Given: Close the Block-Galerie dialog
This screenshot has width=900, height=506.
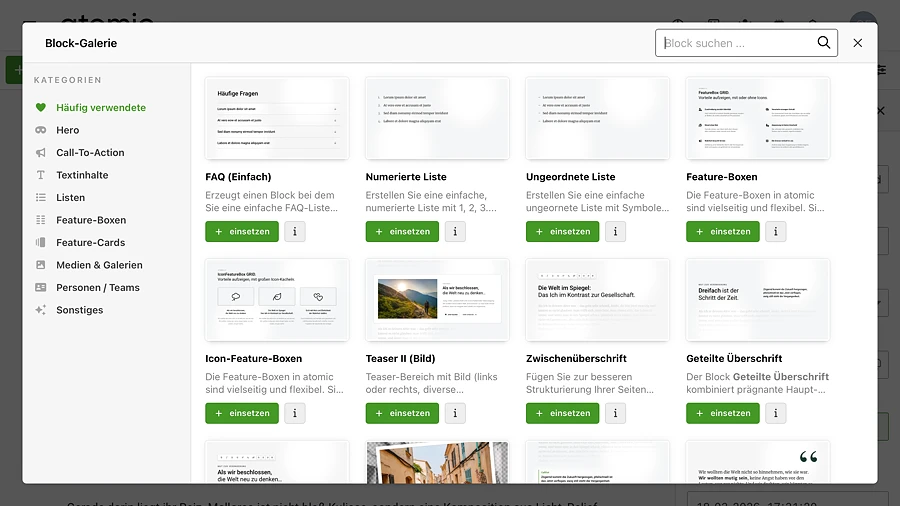Looking at the screenshot, I should coord(857,43).
